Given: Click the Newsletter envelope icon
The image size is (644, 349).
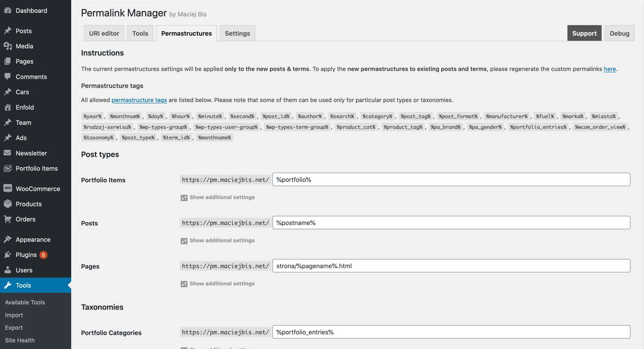Looking at the screenshot, I should click(7, 153).
